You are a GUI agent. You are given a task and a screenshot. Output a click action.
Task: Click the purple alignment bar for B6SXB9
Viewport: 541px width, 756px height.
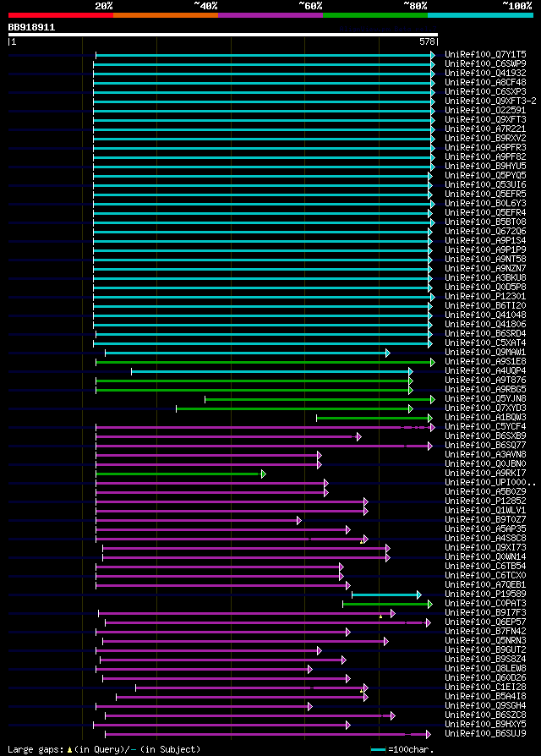[x=228, y=437]
